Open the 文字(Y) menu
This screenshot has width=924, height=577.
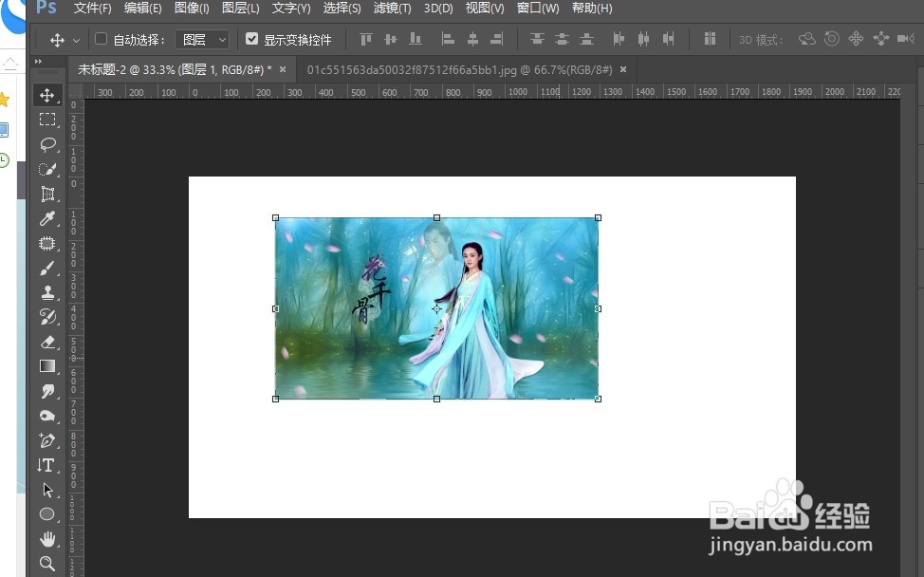(x=291, y=9)
